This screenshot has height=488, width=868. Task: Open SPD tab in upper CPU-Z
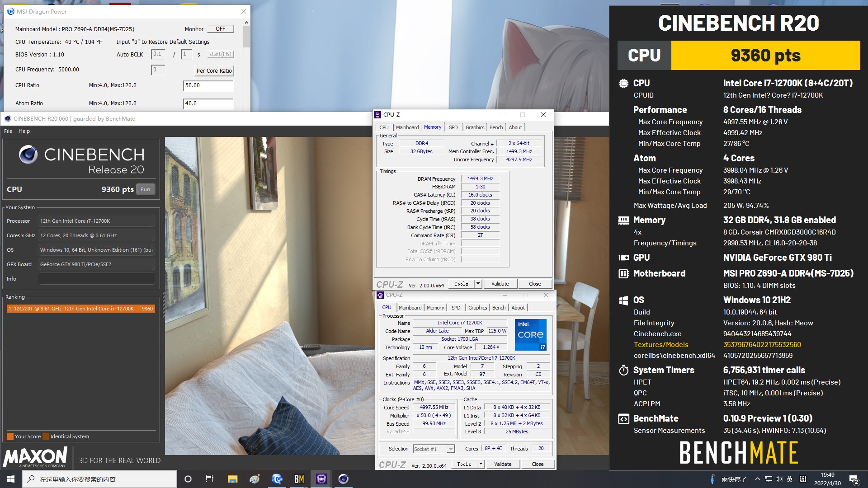pos(453,127)
